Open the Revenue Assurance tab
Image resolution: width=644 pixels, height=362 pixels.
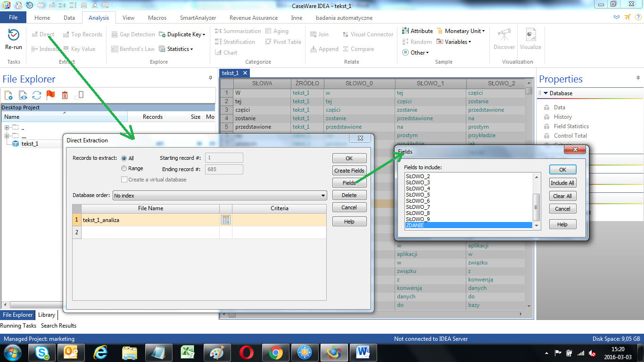[254, 18]
